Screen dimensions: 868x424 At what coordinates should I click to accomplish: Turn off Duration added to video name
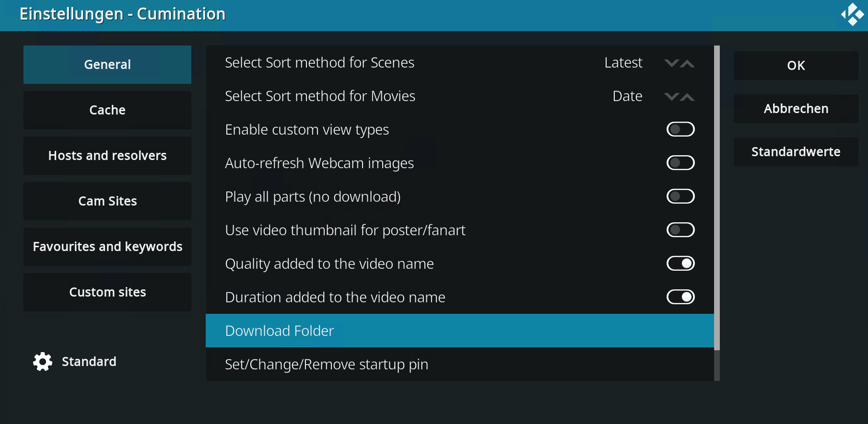(x=680, y=297)
